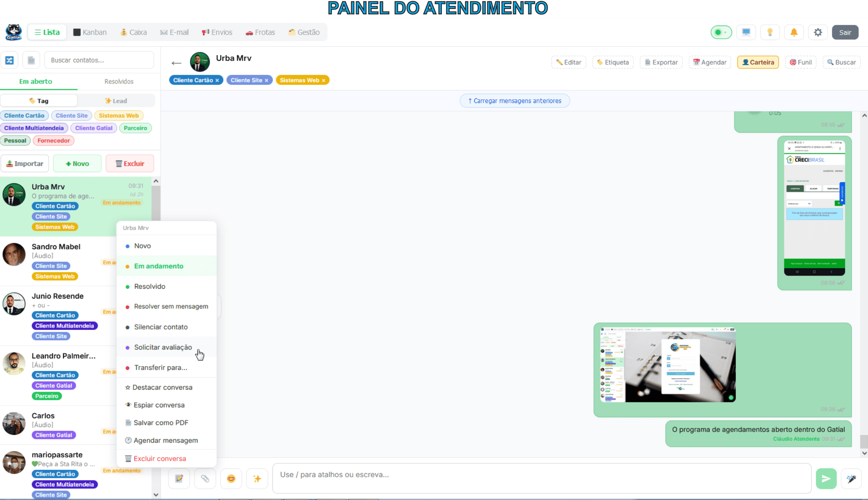Select Destacar conversa star option
The height and width of the screenshot is (500, 868).
167,387
